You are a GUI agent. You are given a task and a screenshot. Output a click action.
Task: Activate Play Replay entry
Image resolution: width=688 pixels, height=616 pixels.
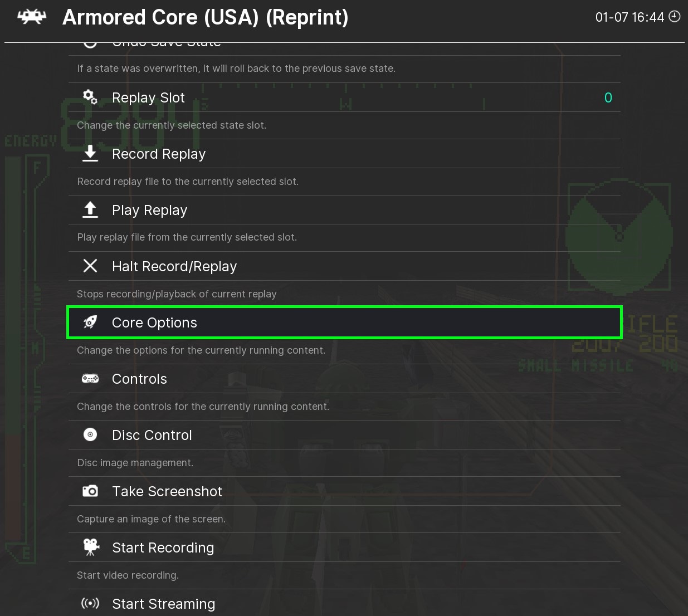coord(149,211)
